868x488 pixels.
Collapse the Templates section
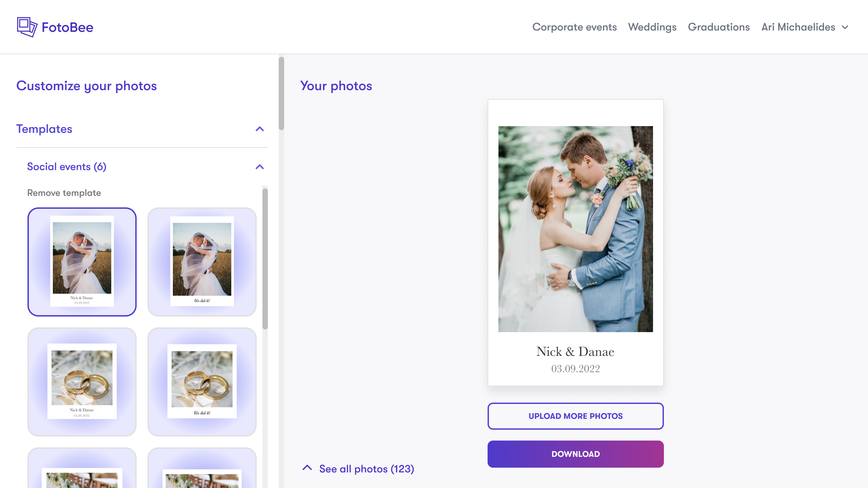[259, 129]
